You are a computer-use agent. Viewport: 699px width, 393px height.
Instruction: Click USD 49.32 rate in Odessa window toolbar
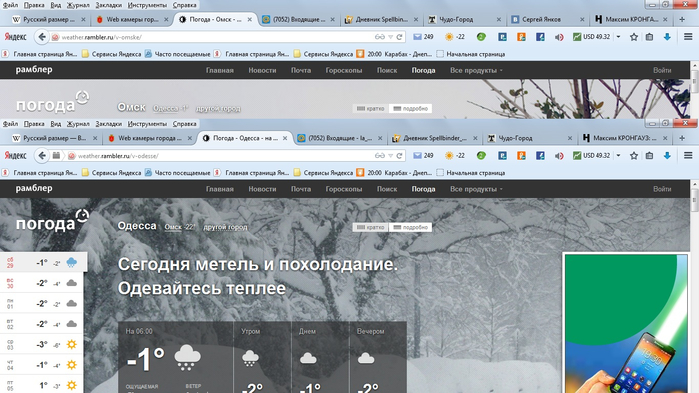(591, 156)
